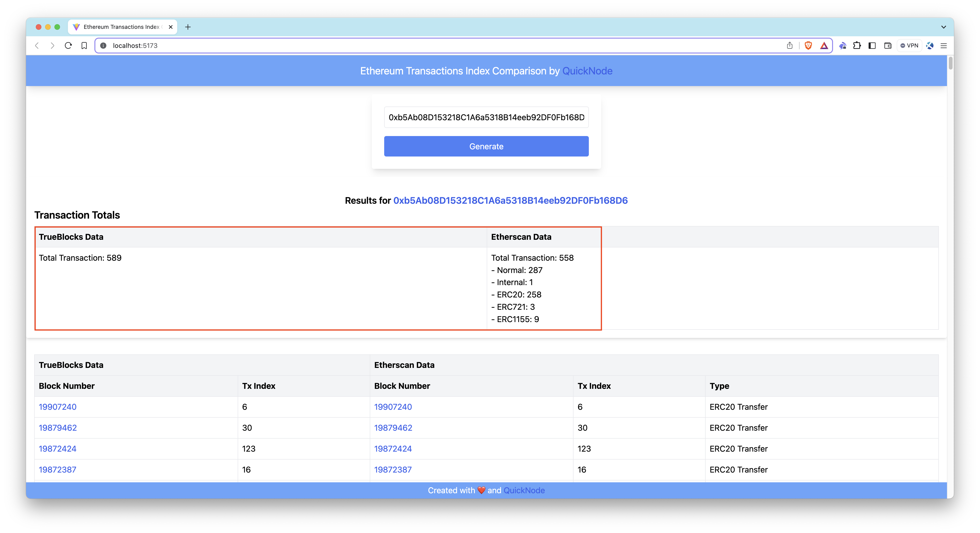Go back using browser back arrow
Image resolution: width=980 pixels, height=533 pixels.
[x=37, y=46]
